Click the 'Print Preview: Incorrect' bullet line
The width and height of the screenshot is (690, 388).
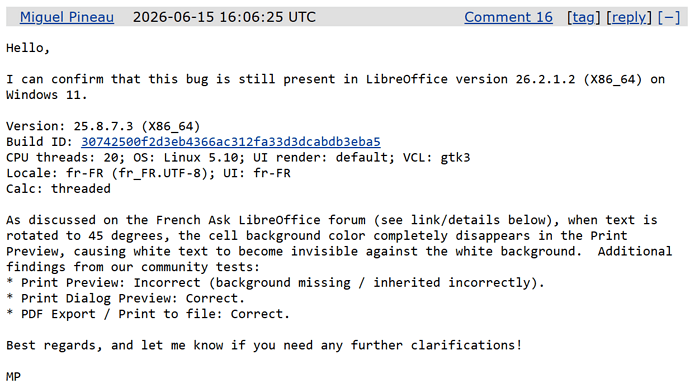pyautogui.click(x=275, y=282)
